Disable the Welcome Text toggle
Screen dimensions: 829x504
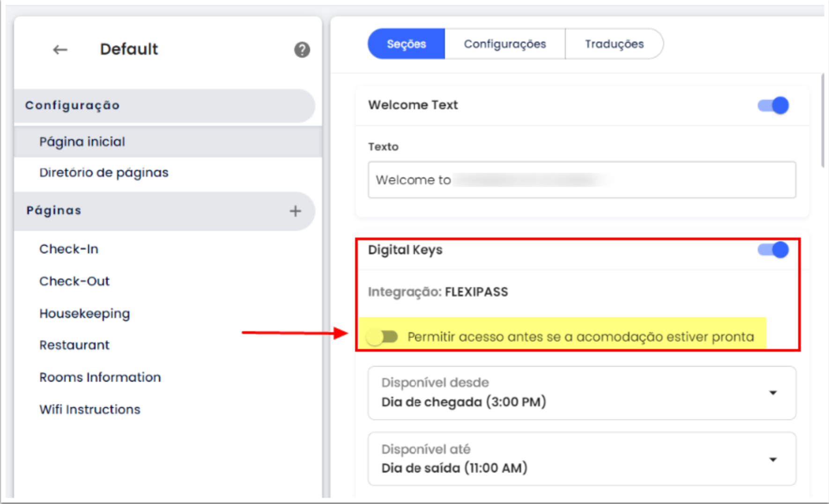coord(773,105)
